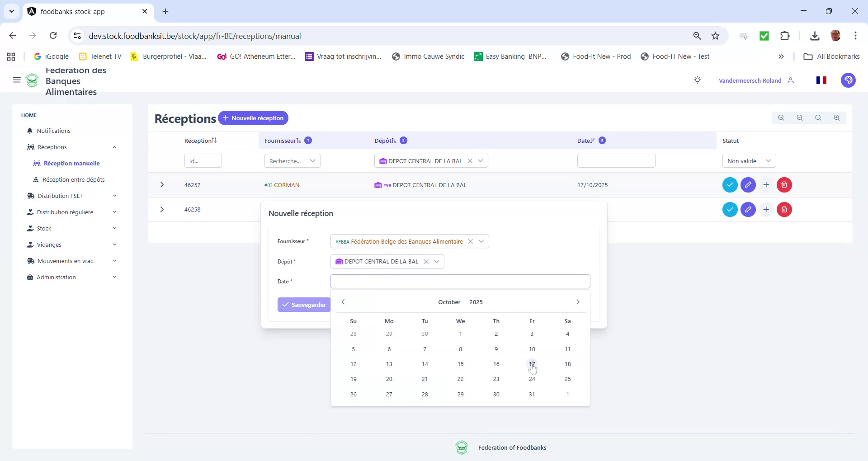
Task: Switch language via the French flag
Action: click(x=821, y=80)
